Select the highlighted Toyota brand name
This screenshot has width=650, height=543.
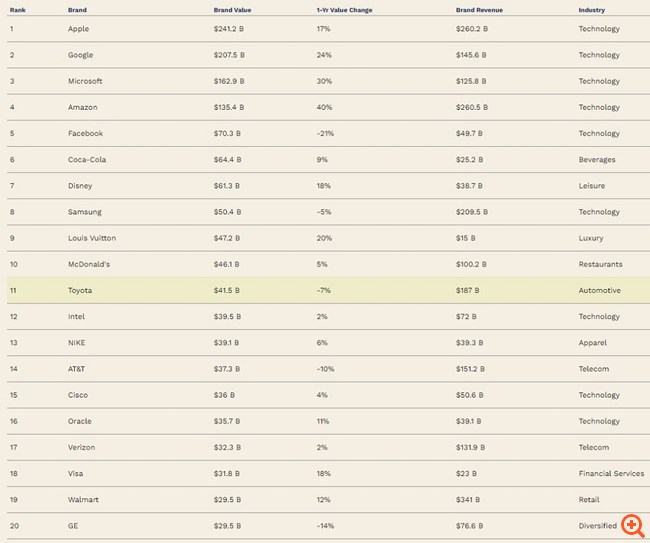(x=80, y=291)
